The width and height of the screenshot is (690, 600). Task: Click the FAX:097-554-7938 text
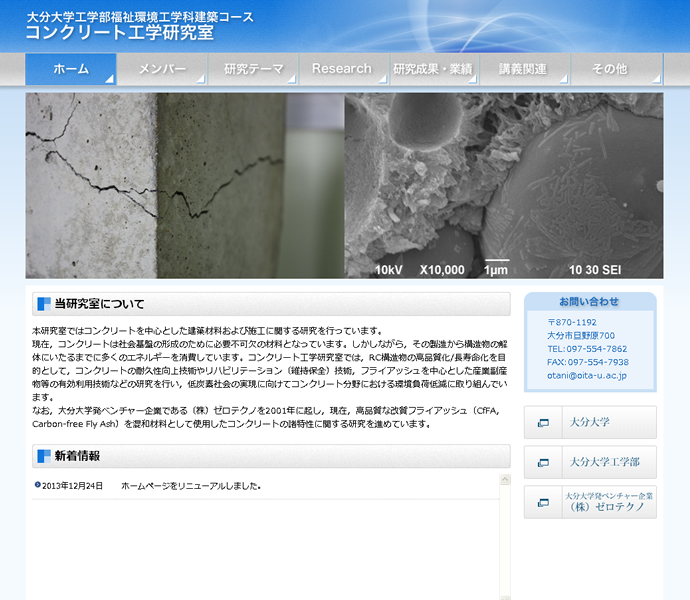click(588, 362)
